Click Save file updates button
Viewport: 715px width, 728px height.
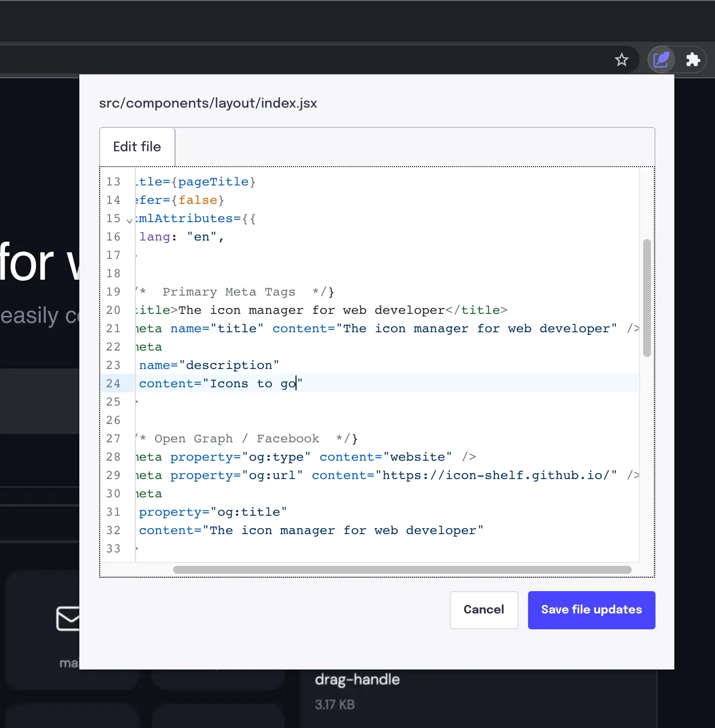point(592,610)
